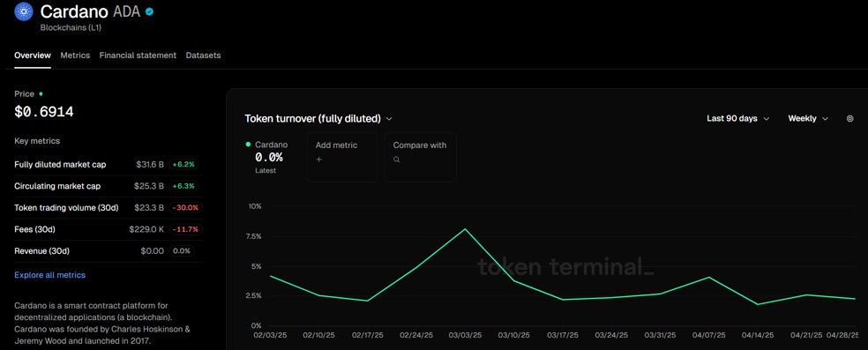Click the $0.6914 price value
Screen dimensions: 868x350
coord(44,112)
